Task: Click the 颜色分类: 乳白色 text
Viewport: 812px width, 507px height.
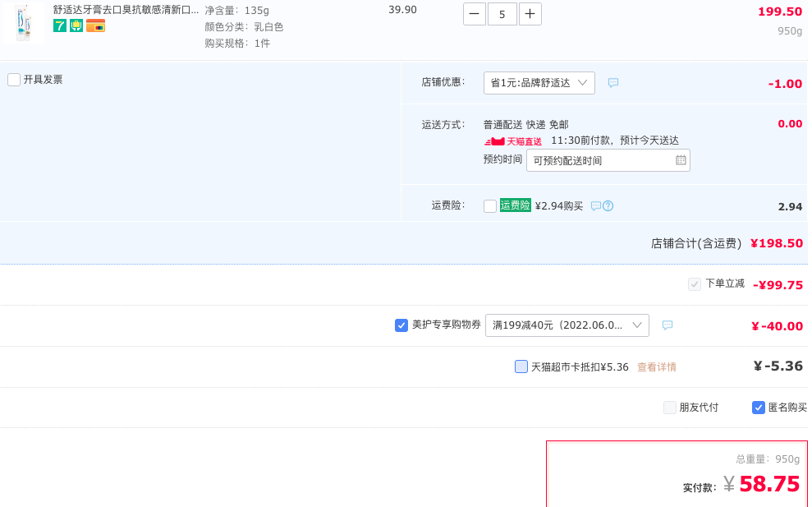Action: (244, 27)
